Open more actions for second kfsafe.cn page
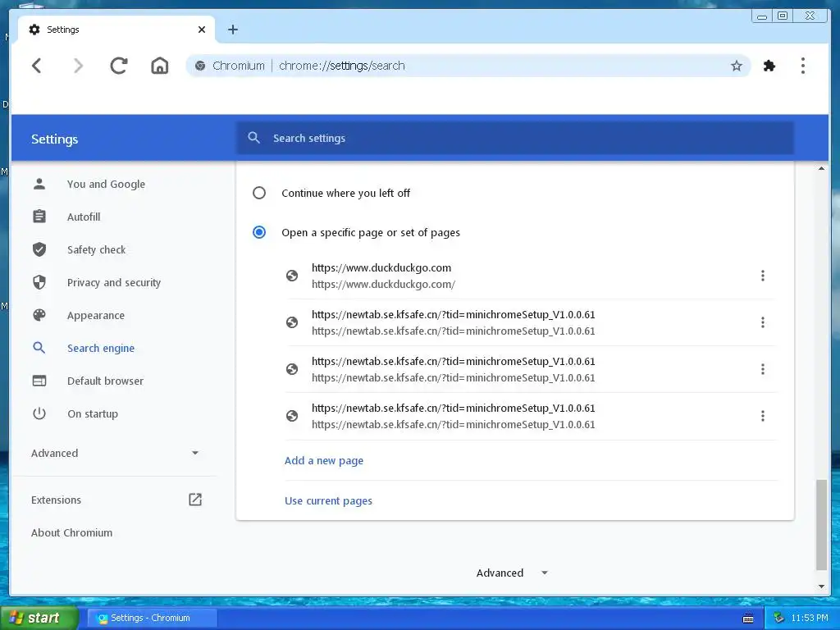The height and width of the screenshot is (630, 840). (762, 368)
